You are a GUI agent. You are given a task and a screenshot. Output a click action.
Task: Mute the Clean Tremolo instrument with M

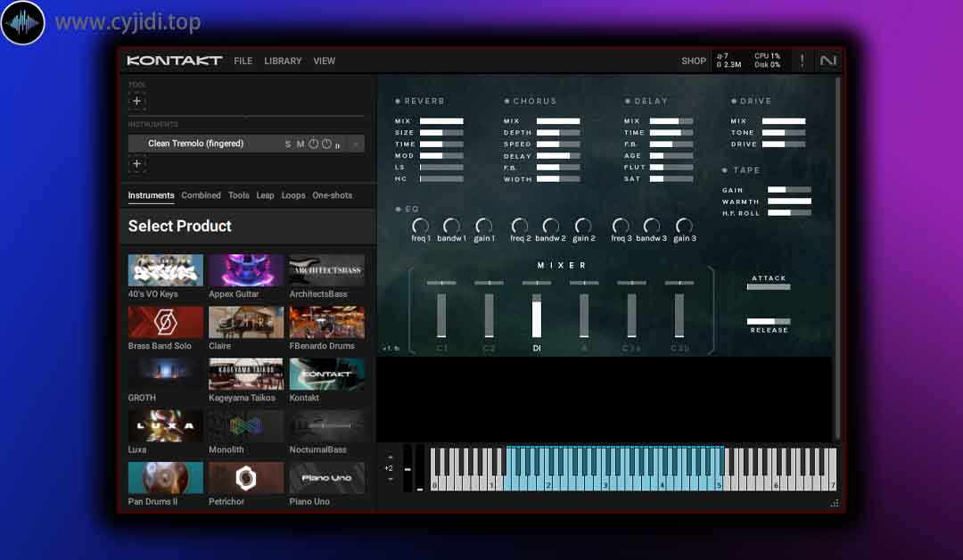[300, 144]
